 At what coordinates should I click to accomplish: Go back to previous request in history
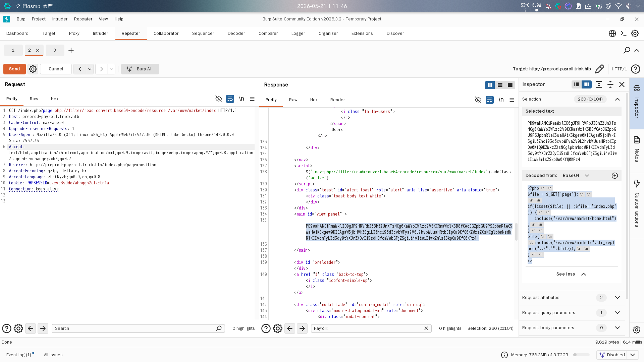coord(80,69)
